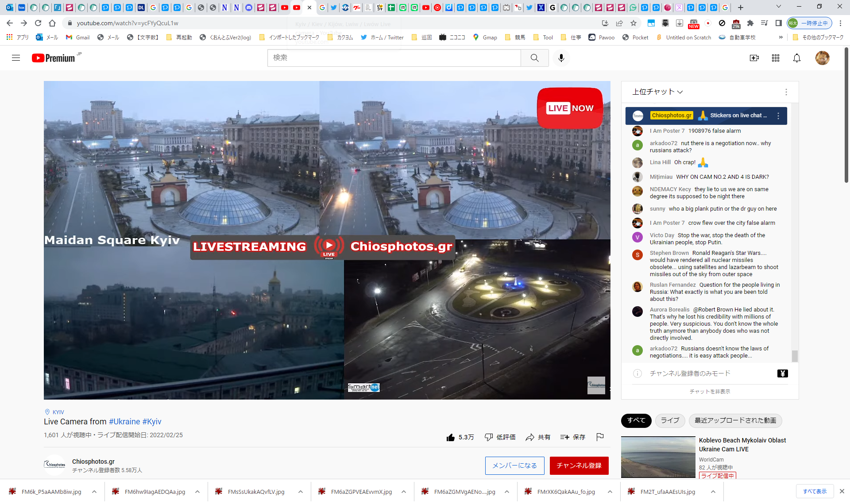
Task: Click the #Ukraine hashtag link
Action: coord(124,422)
